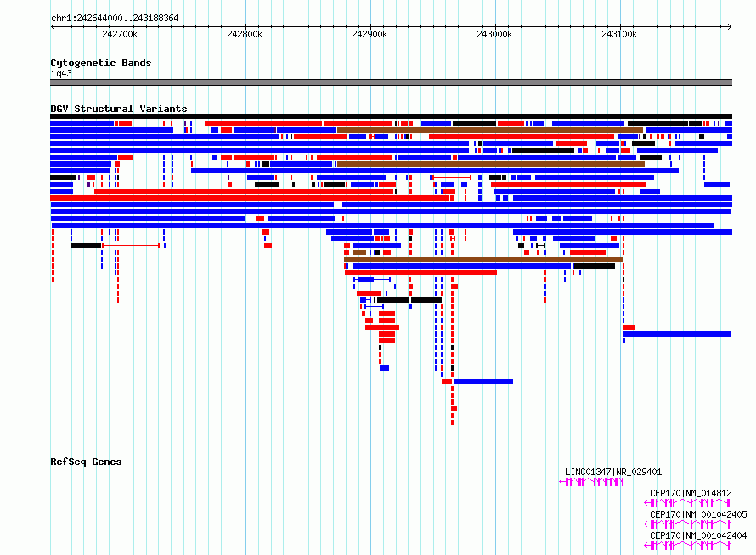
Task: Click the gray 1q43 cytogenetic band bar
Action: [x=391, y=82]
